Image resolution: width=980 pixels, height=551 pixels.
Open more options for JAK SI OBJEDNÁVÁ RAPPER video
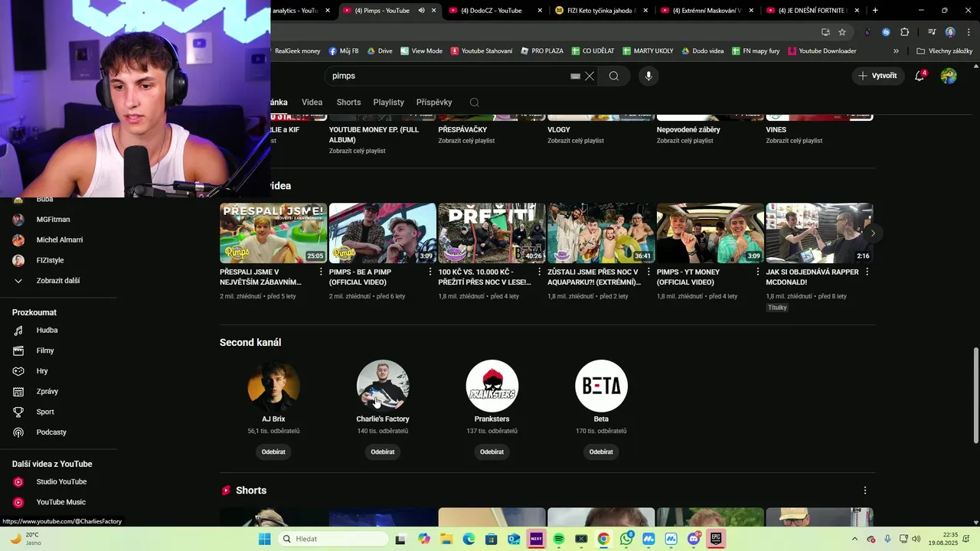tap(867, 272)
